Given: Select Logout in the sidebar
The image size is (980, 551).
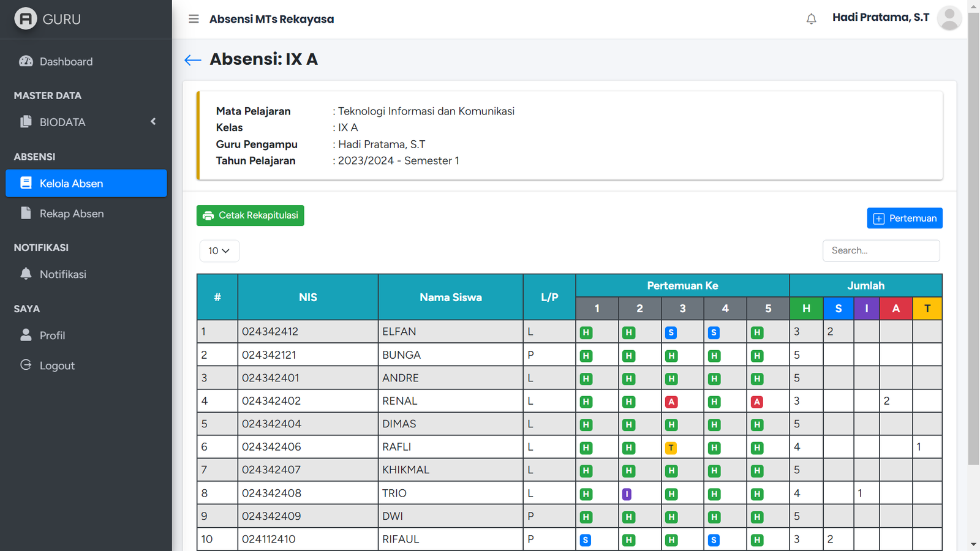Looking at the screenshot, I should (57, 365).
